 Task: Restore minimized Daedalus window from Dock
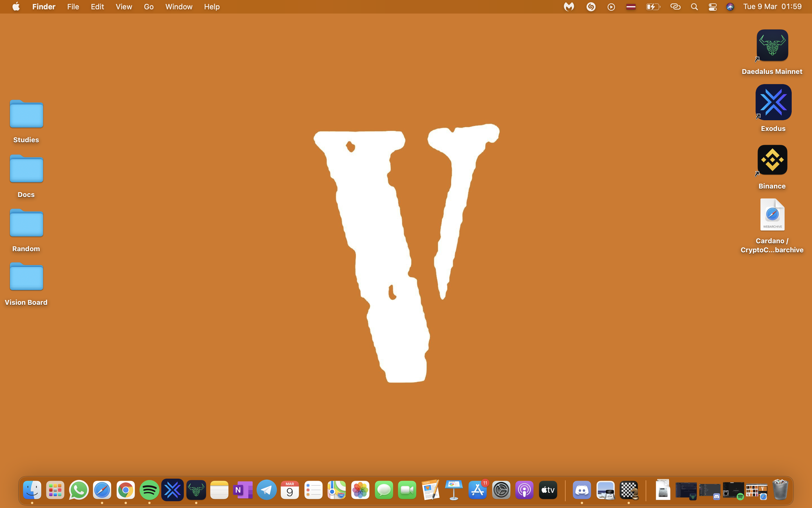686,491
